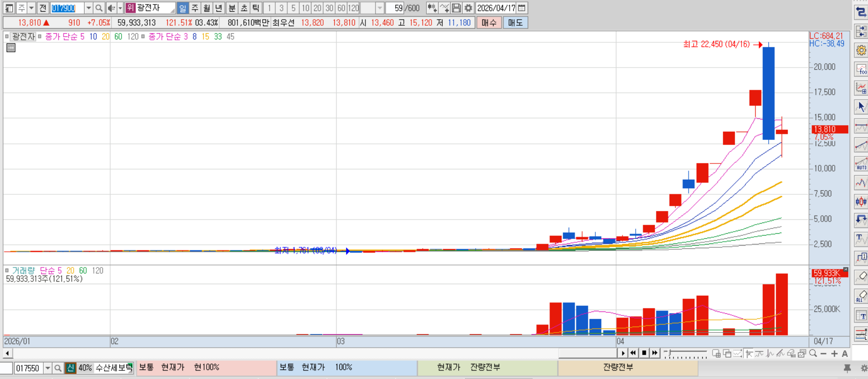This screenshot has width=868, height=379.
Task: Click the horizontal chart scrollbar left arrow
Action: (7, 353)
